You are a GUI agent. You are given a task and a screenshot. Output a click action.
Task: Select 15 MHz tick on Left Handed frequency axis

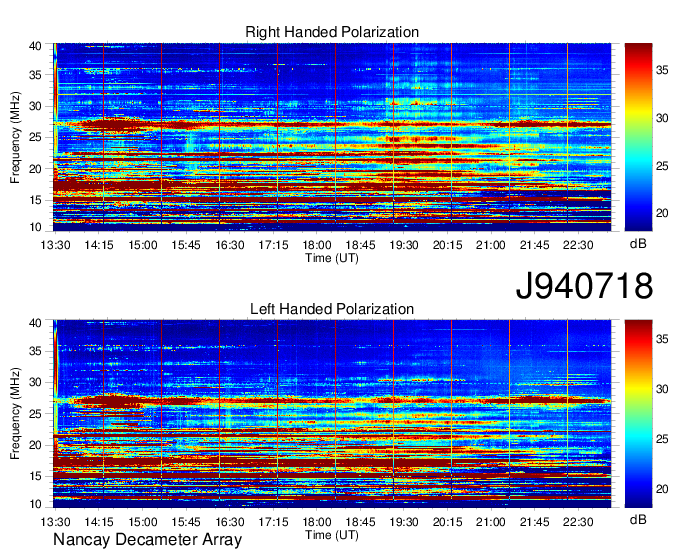tap(35, 476)
